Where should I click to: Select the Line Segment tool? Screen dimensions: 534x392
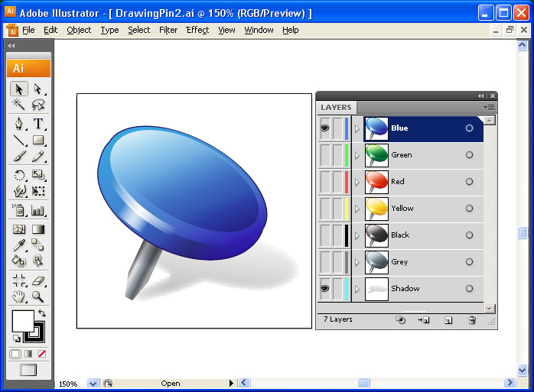tap(18, 140)
